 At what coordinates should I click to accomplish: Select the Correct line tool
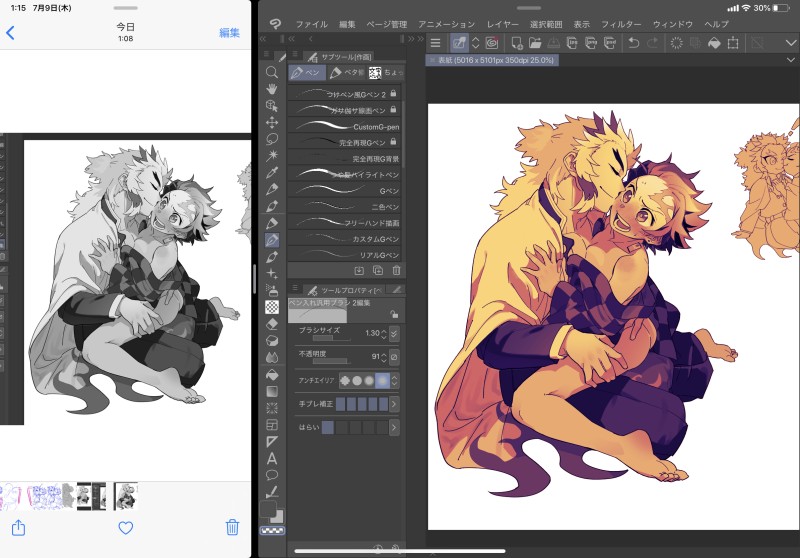pos(272,492)
